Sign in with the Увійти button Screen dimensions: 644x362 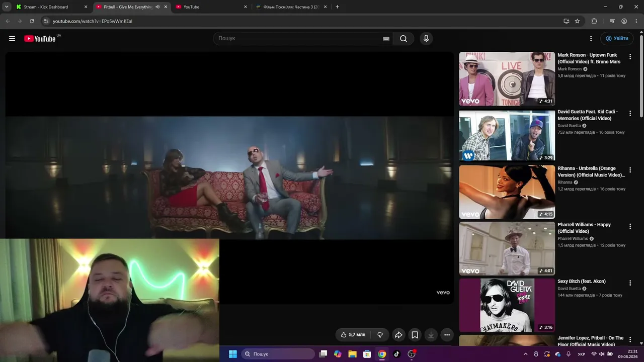tap(617, 39)
